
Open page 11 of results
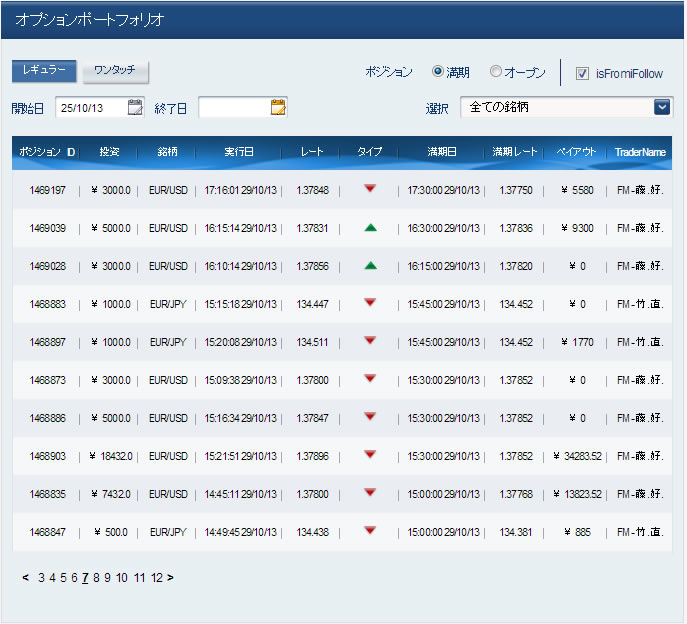[139, 578]
